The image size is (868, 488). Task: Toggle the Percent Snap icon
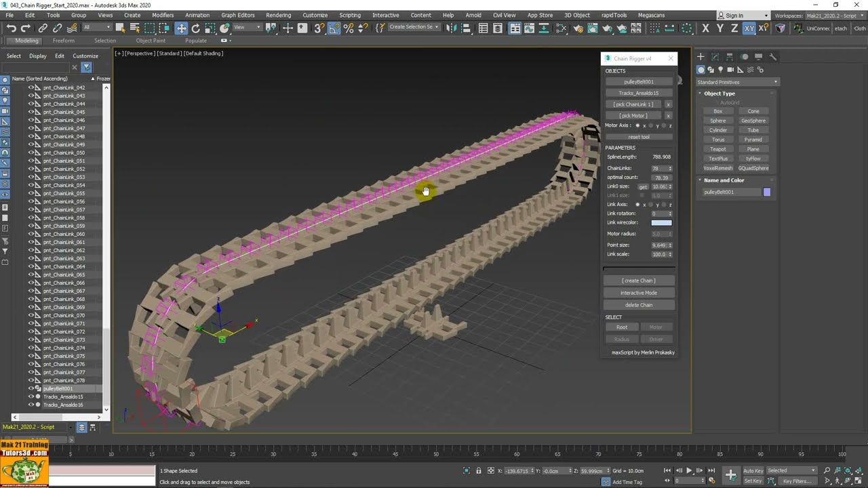pyautogui.click(x=349, y=28)
